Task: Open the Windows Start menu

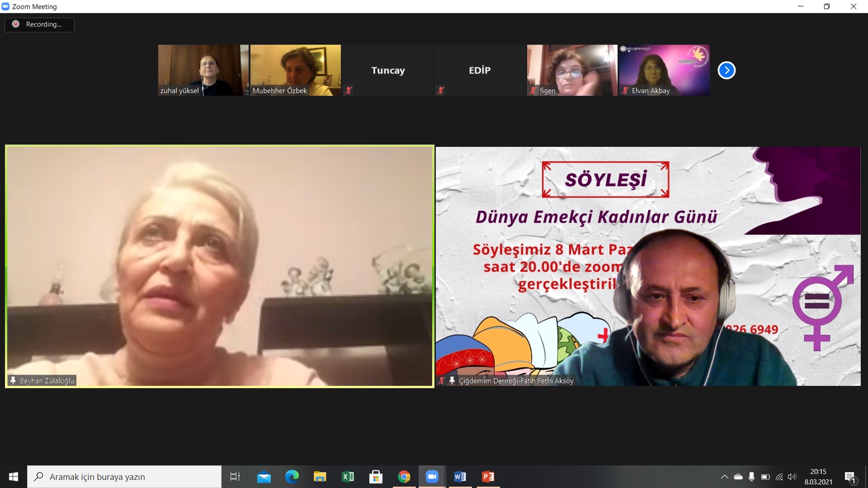Action: tap(13, 477)
